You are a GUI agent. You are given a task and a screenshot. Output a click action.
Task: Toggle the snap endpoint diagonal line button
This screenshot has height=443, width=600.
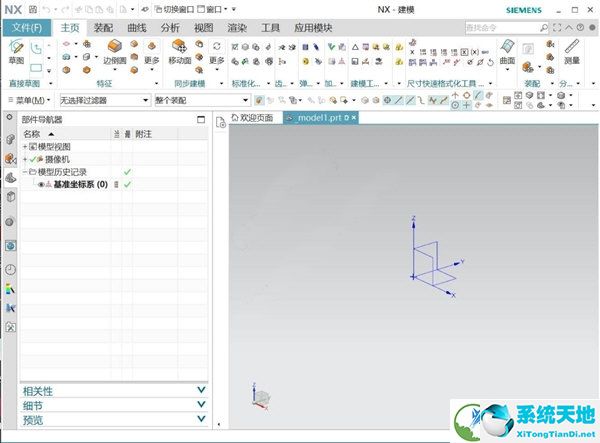coord(399,100)
